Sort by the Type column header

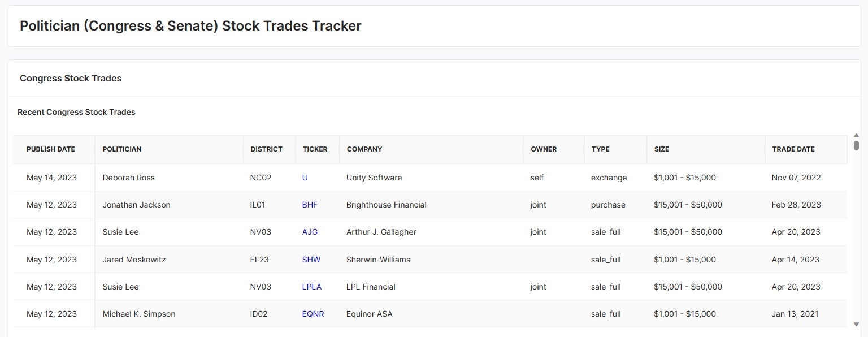[x=615, y=149]
